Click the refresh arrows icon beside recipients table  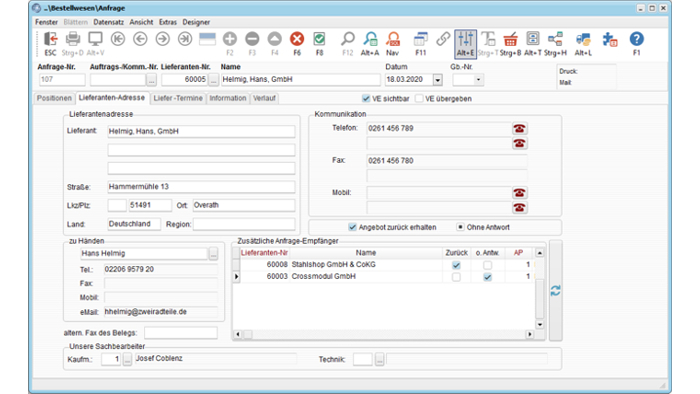[x=555, y=291]
